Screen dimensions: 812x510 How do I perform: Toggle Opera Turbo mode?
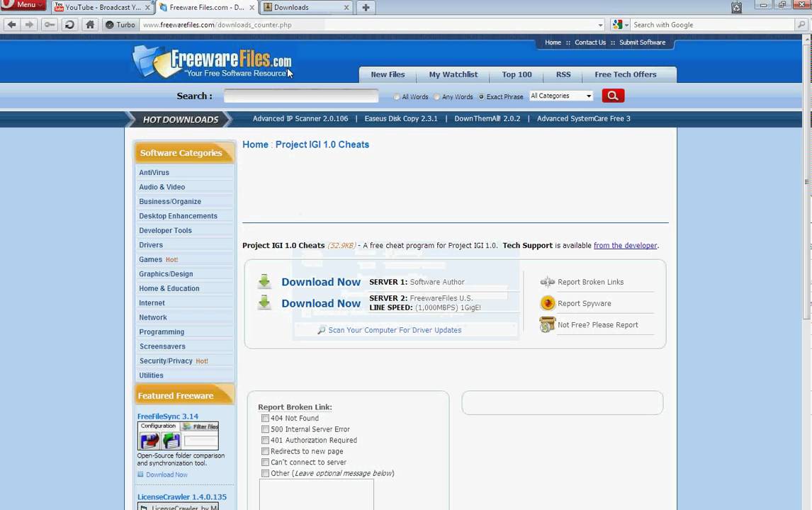pyautogui.click(x=120, y=24)
